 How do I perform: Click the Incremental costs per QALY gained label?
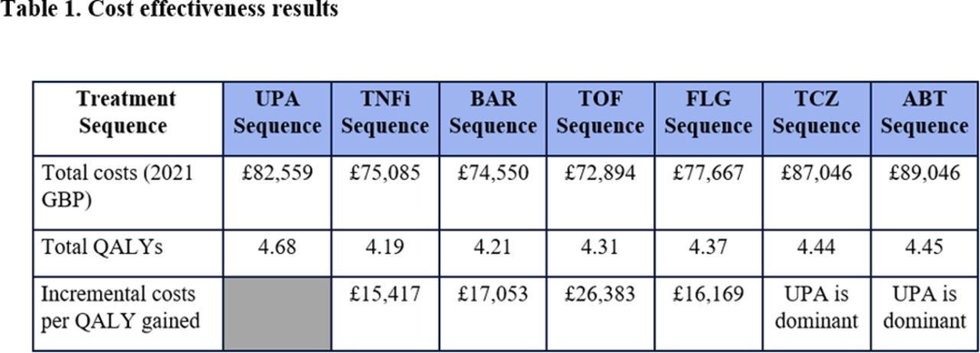click(119, 306)
